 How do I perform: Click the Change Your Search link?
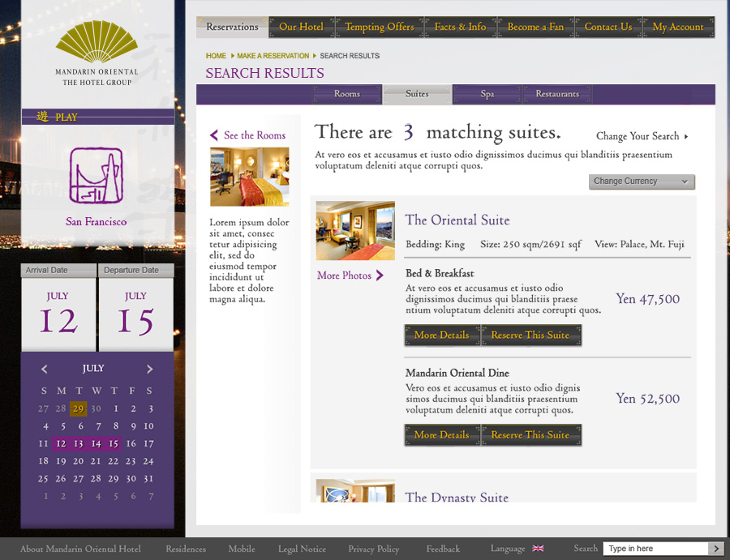click(638, 136)
